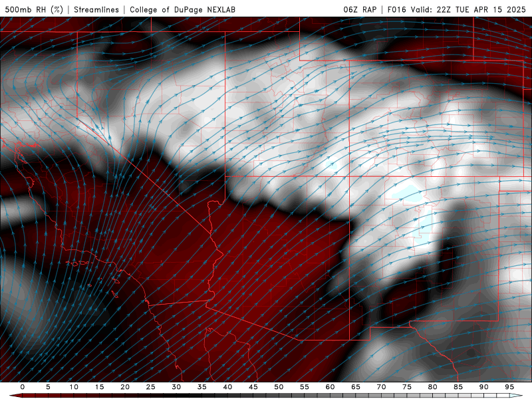Click the '500mb RH (%)' title text
The image size is (532, 399).
tap(34, 9)
